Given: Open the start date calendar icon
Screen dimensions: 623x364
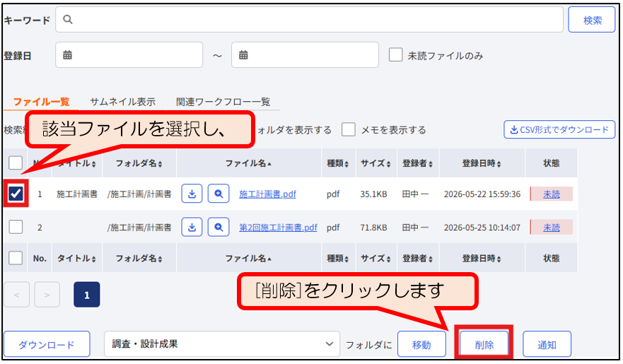Looking at the screenshot, I should click(x=68, y=55).
